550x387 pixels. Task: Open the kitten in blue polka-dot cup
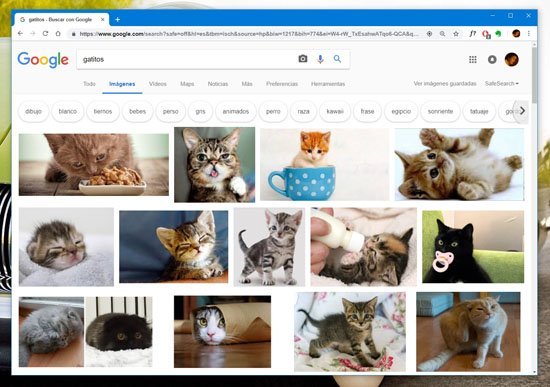[324, 165]
